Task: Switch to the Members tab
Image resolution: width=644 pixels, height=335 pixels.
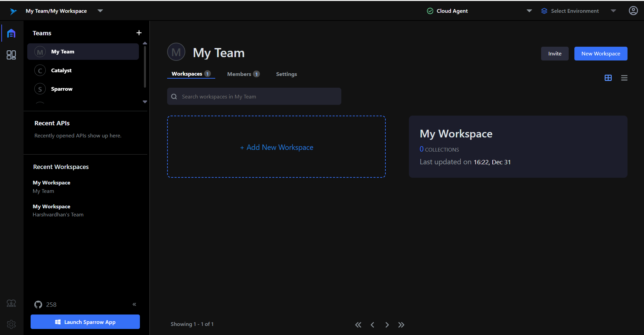Action: (243, 74)
